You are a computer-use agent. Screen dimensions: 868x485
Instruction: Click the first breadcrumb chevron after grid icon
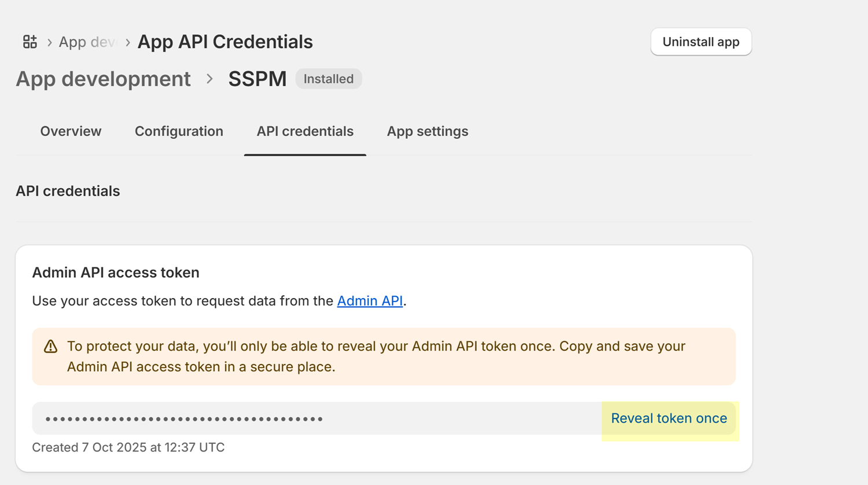[50, 42]
